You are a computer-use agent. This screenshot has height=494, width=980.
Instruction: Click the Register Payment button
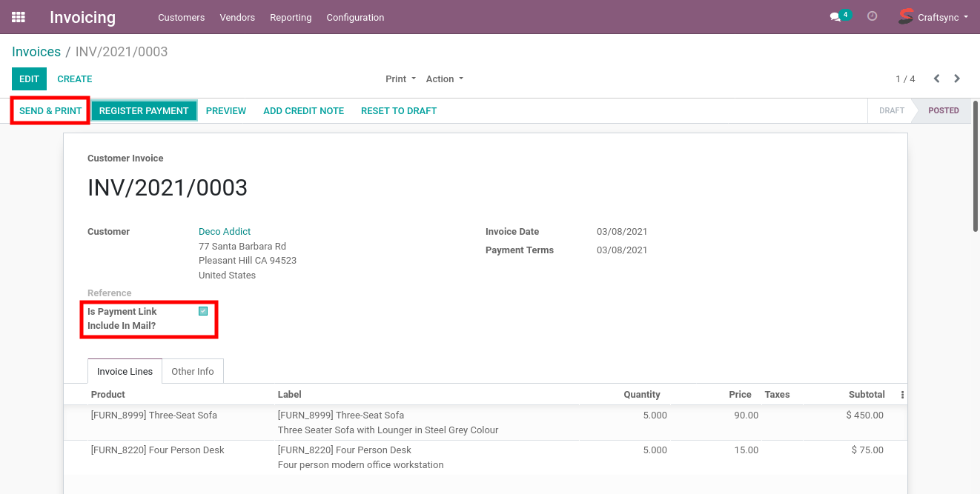[x=144, y=111]
